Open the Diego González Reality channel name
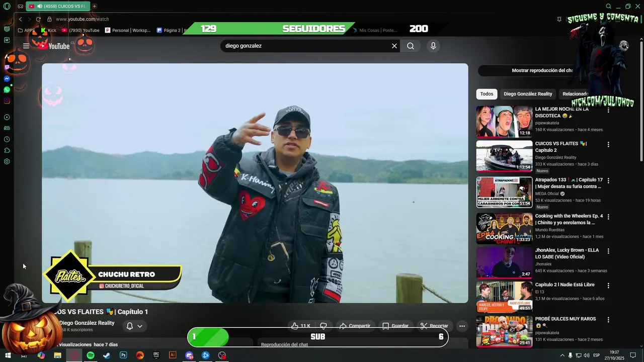Viewport: 644px width, 362px height. pos(87,323)
